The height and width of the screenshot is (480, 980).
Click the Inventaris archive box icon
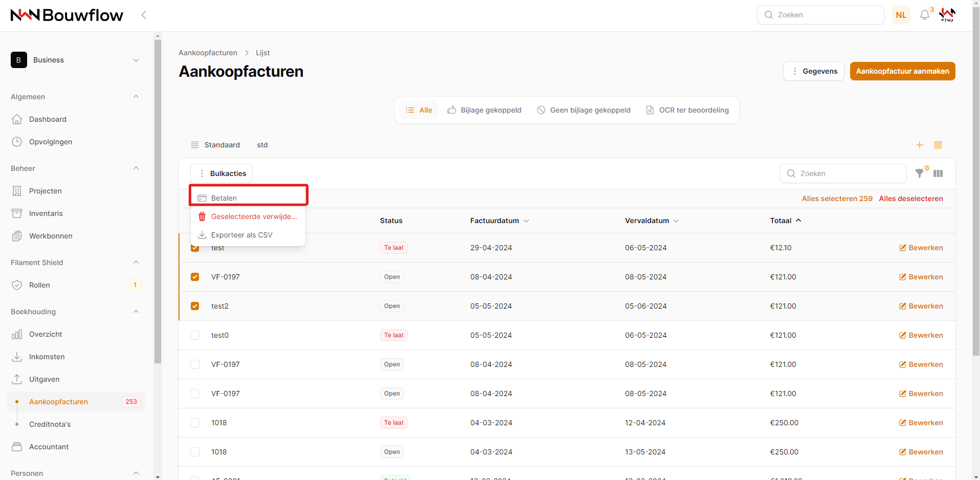[x=17, y=213]
